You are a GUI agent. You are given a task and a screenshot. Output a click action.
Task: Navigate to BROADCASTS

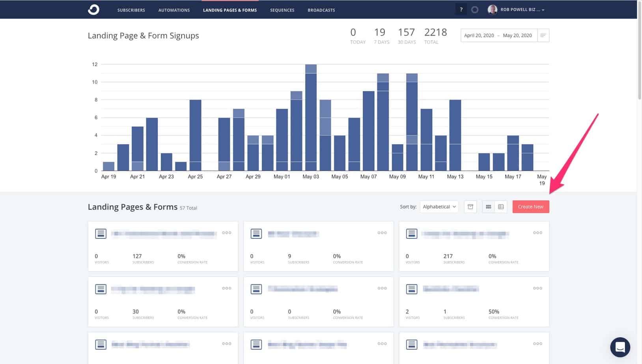click(321, 10)
